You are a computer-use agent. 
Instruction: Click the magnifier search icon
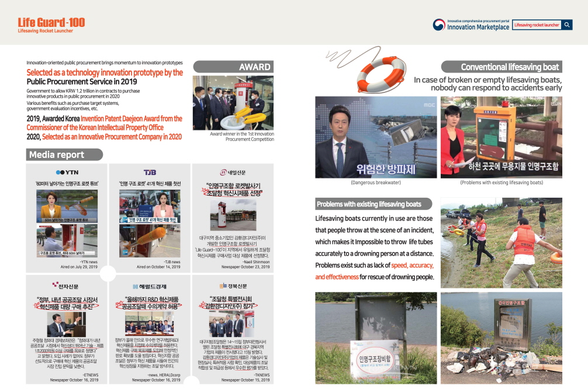tap(566, 25)
